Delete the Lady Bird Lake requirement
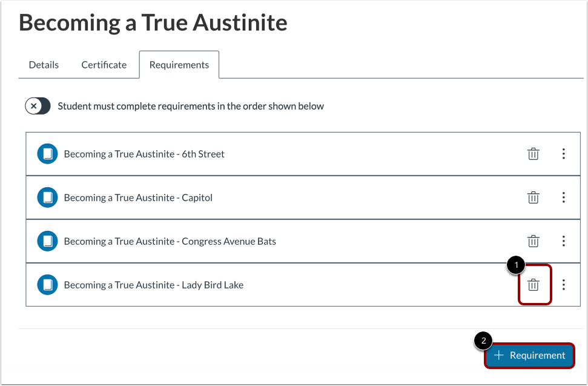 533,285
